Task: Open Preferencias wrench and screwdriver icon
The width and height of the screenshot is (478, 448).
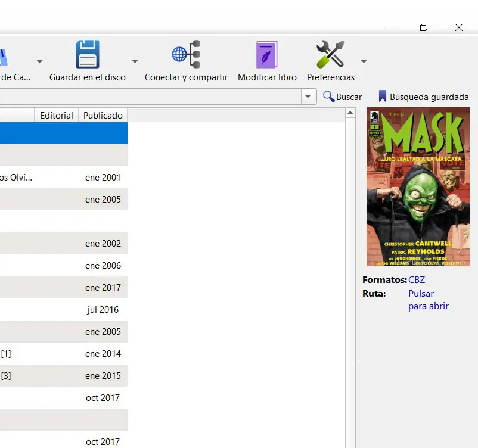Action: pyautogui.click(x=330, y=54)
